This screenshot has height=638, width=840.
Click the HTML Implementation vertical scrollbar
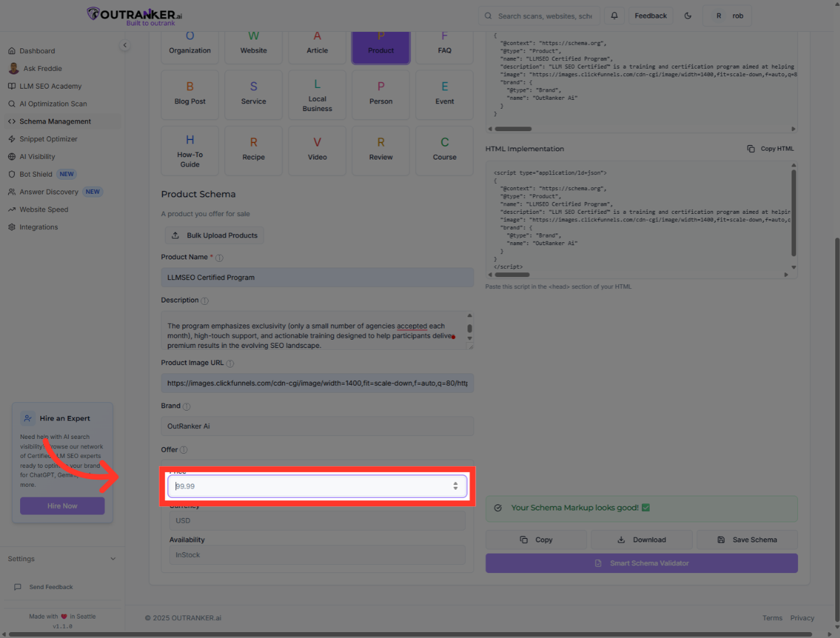793,213
